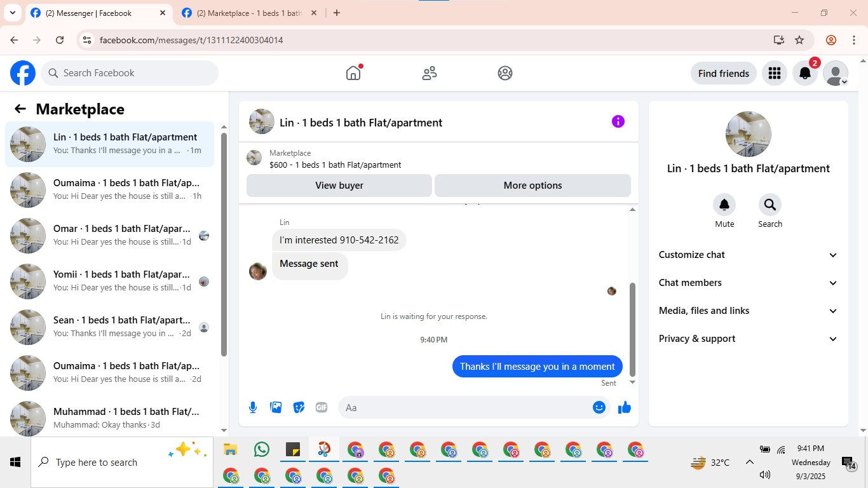Viewport: 868px width, 488px height.
Task: Open a new browser tab
Action: click(x=337, y=13)
